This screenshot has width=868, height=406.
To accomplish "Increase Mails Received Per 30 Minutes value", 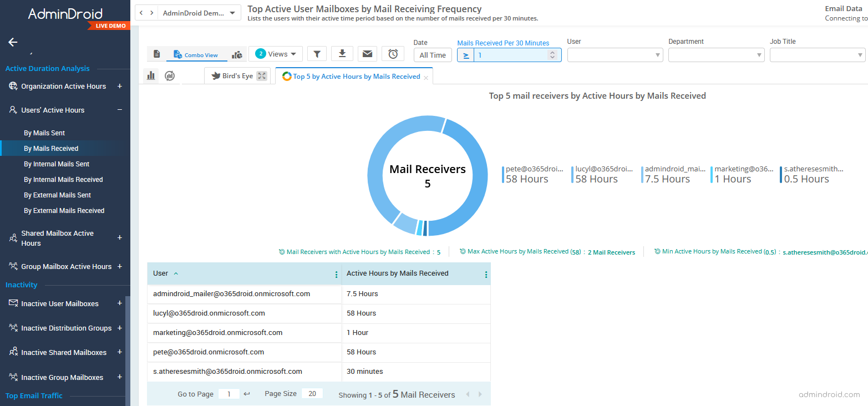I will tap(552, 52).
